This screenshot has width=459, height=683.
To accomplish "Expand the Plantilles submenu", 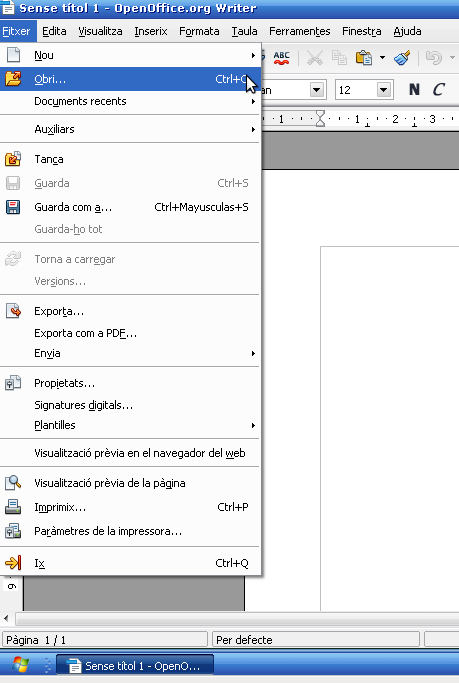I will 130,425.
